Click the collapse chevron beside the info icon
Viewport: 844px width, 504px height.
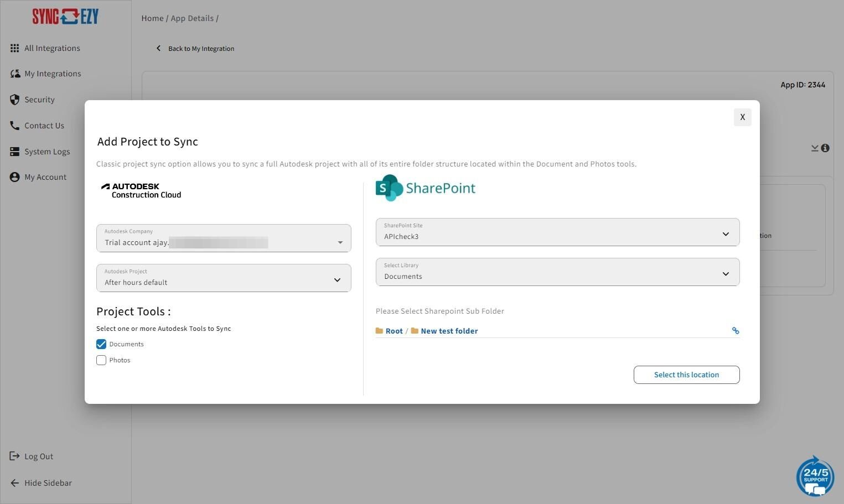(815, 148)
